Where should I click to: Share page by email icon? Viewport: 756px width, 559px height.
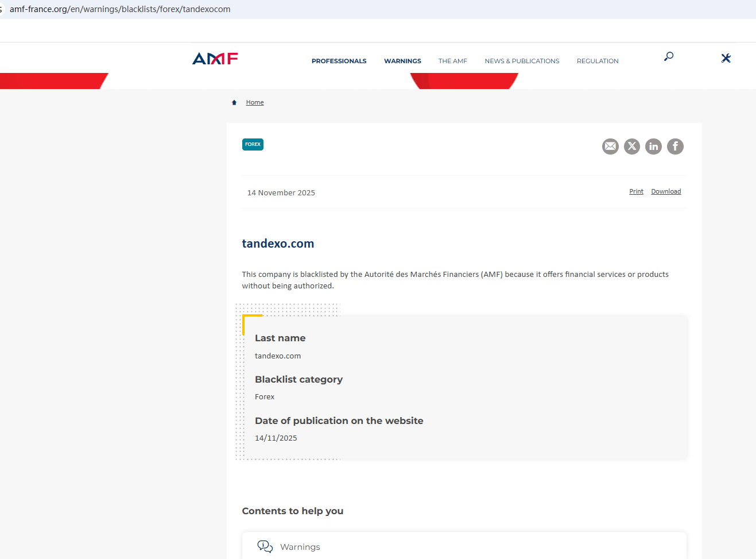(610, 147)
